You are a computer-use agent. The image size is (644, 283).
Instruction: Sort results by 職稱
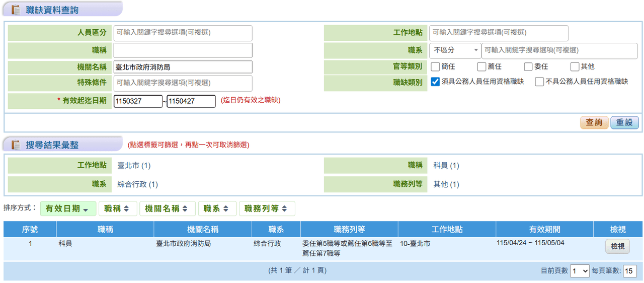118,208
